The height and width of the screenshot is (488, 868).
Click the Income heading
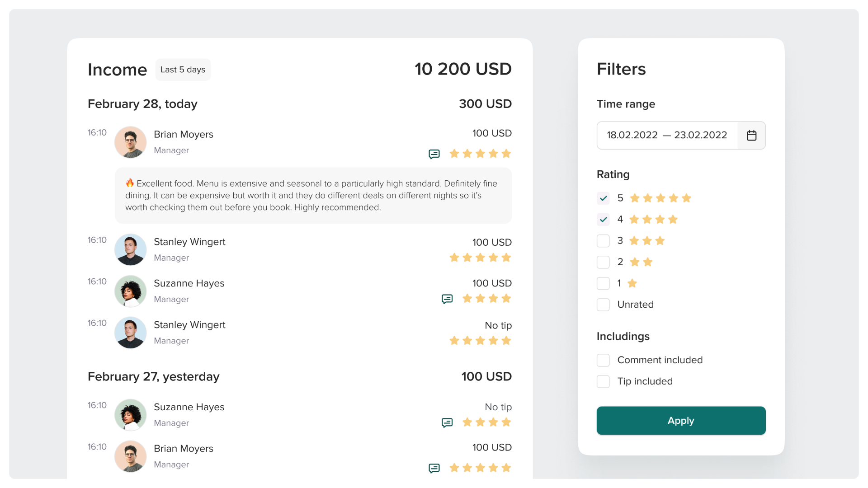pyautogui.click(x=117, y=70)
